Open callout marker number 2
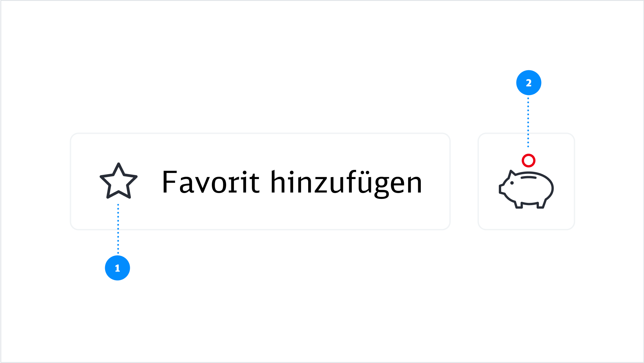This screenshot has height=363, width=644. 528,82
